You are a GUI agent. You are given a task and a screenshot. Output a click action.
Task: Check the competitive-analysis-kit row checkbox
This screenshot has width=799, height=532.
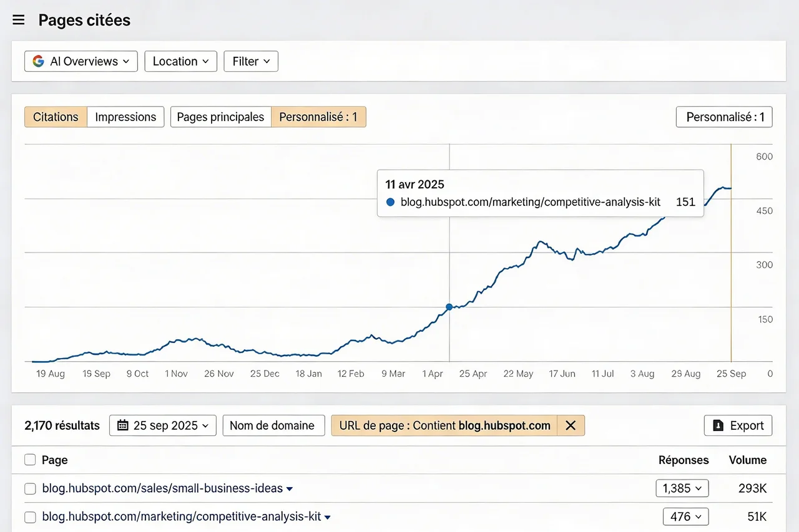tap(30, 517)
